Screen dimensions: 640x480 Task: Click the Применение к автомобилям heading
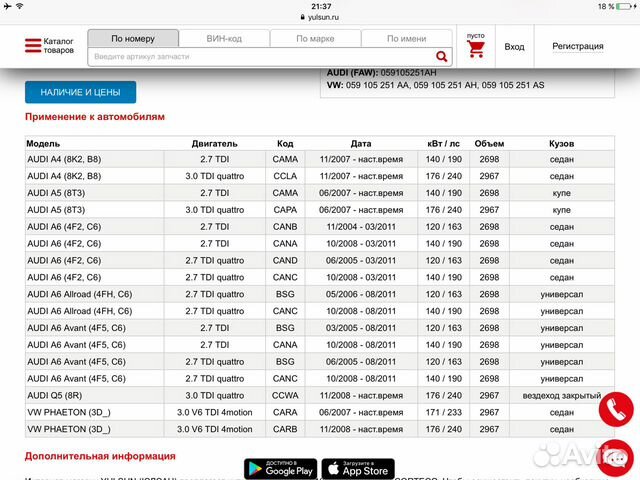(95, 117)
